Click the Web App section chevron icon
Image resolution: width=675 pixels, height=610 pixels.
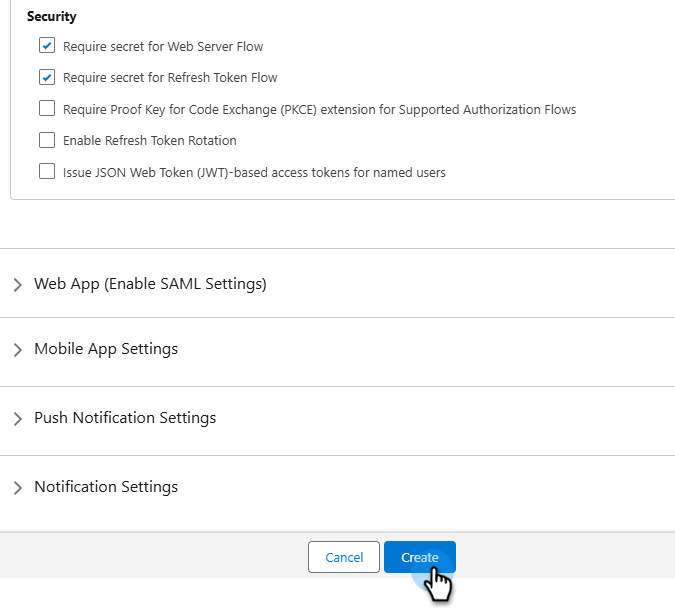click(18, 285)
